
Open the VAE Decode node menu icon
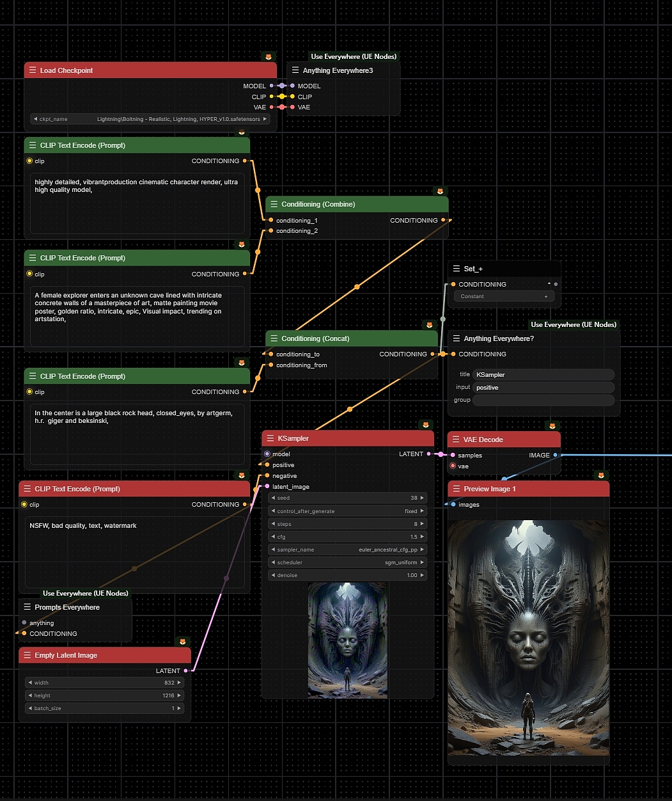[457, 440]
